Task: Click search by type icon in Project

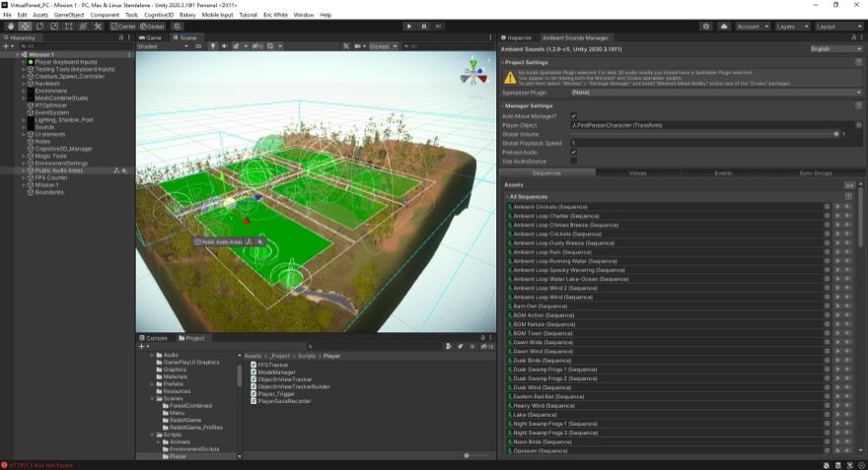Action: (x=449, y=346)
